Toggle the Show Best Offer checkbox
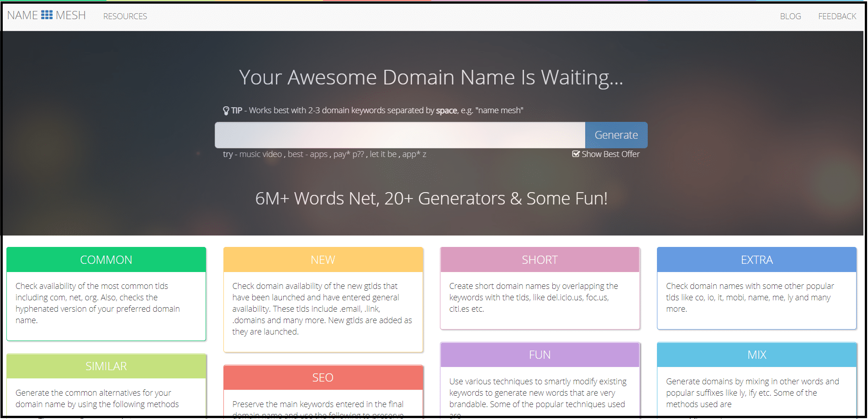The height and width of the screenshot is (419, 868). [576, 154]
